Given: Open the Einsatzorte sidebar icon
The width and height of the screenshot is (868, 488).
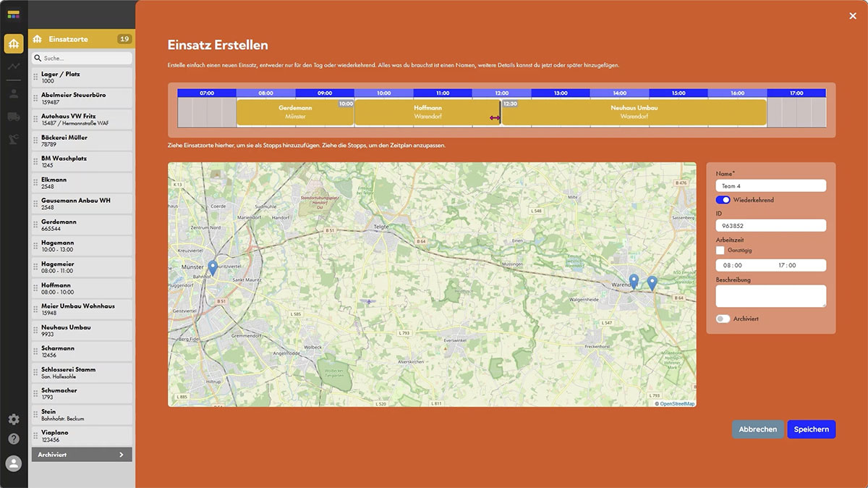Looking at the screenshot, I should click(14, 43).
